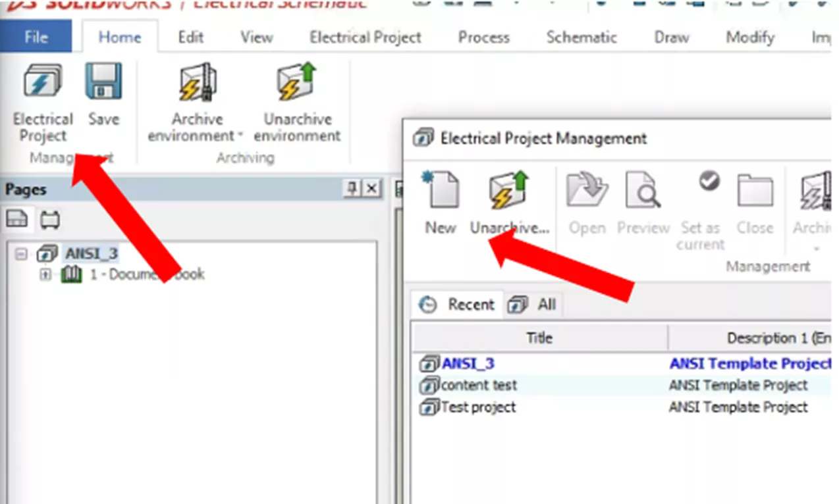Click Unarchive in Electrical Project Management
Image resolution: width=839 pixels, height=504 pixels.
[510, 203]
